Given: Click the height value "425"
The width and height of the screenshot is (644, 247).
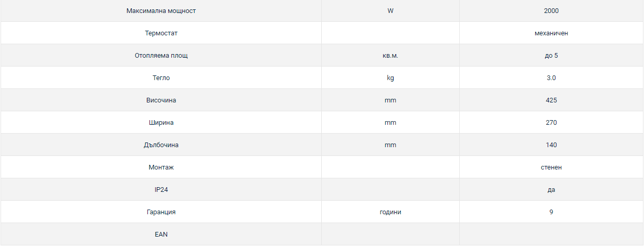Looking at the screenshot, I should [551, 100].
